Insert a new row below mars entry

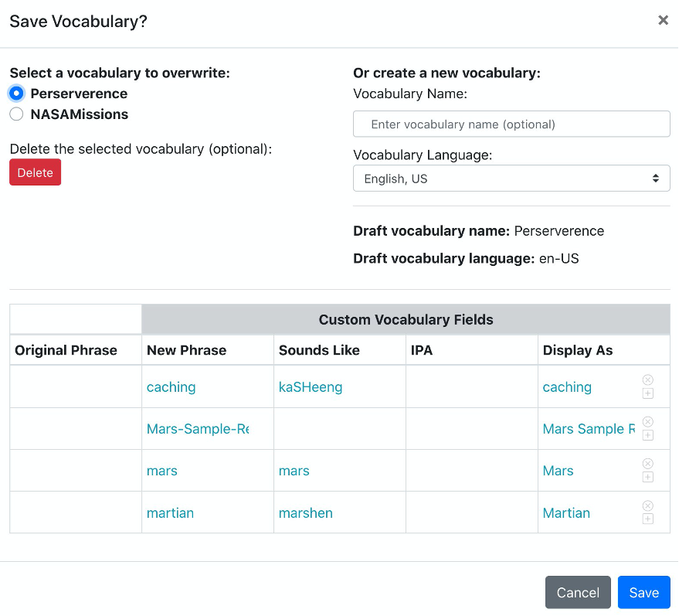(x=647, y=477)
